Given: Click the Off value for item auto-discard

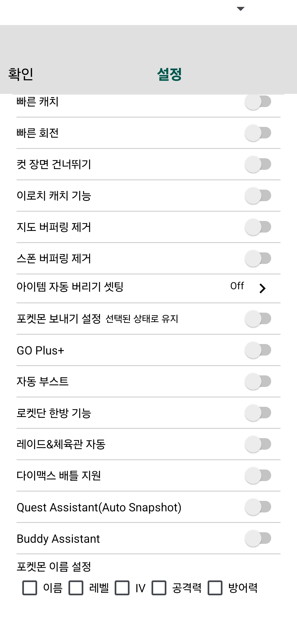Looking at the screenshot, I should (237, 286).
